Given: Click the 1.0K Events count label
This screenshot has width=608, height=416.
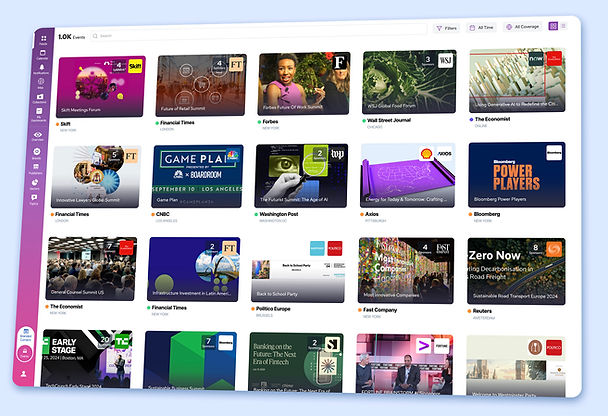Looking at the screenshot, I should (x=71, y=37).
